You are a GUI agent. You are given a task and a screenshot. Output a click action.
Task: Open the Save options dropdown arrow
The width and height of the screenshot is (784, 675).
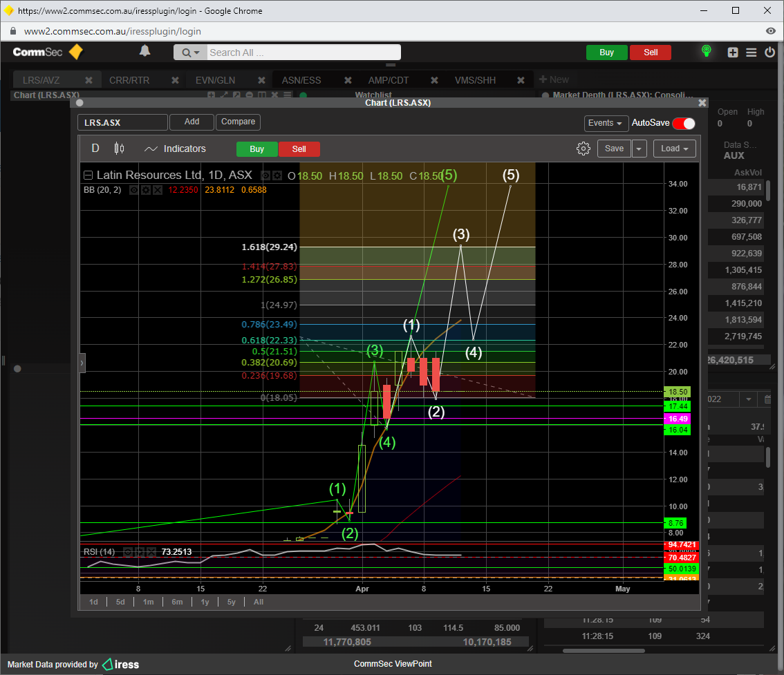639,149
